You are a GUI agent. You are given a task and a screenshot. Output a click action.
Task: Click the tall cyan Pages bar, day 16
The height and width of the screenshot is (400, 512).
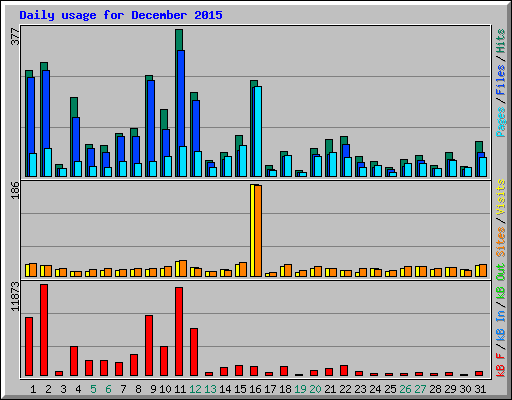[x=258, y=131]
